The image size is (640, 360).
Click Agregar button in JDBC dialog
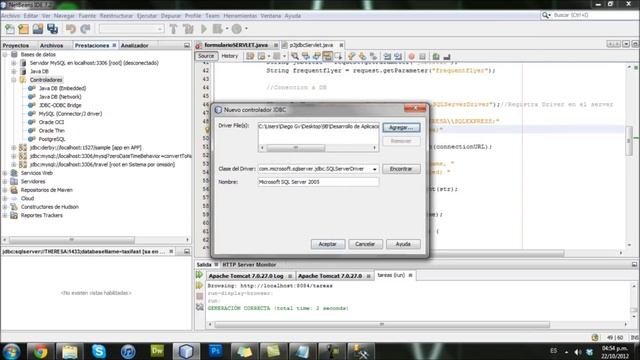coord(401,127)
